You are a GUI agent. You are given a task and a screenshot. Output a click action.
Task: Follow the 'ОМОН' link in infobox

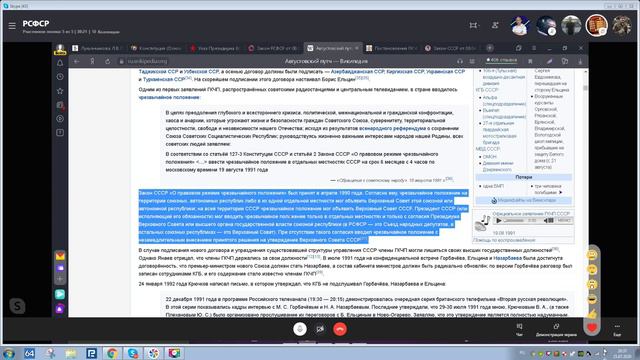[490, 157]
